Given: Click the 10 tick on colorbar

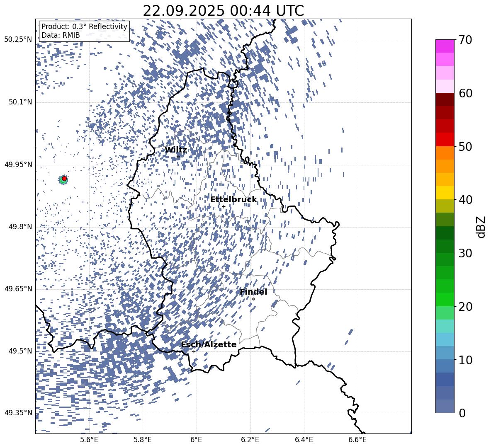Looking at the screenshot, I should [x=465, y=360].
